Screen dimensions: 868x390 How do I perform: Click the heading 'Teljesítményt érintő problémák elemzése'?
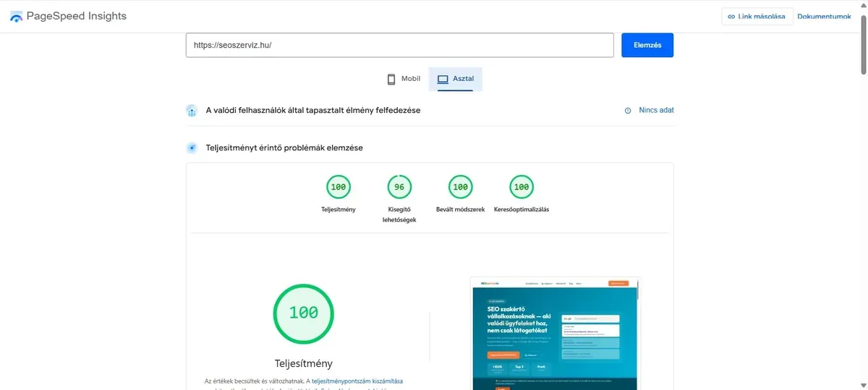click(284, 148)
